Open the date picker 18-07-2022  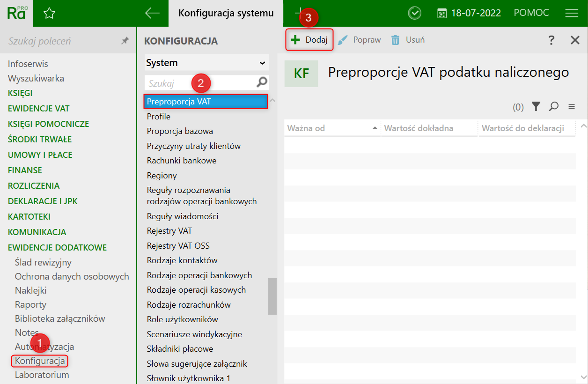(469, 13)
